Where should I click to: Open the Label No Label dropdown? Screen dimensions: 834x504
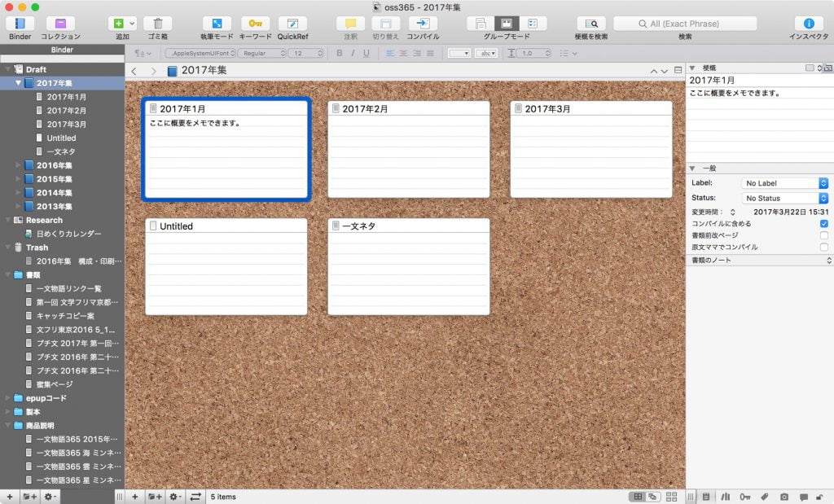pyautogui.click(x=784, y=183)
